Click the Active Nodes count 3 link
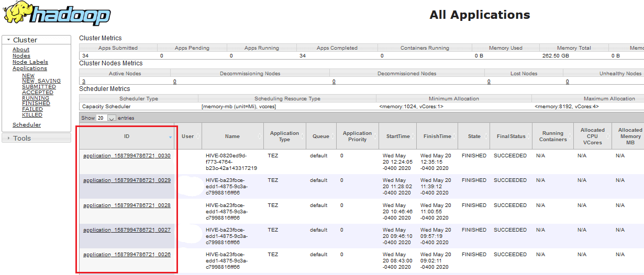 point(84,82)
